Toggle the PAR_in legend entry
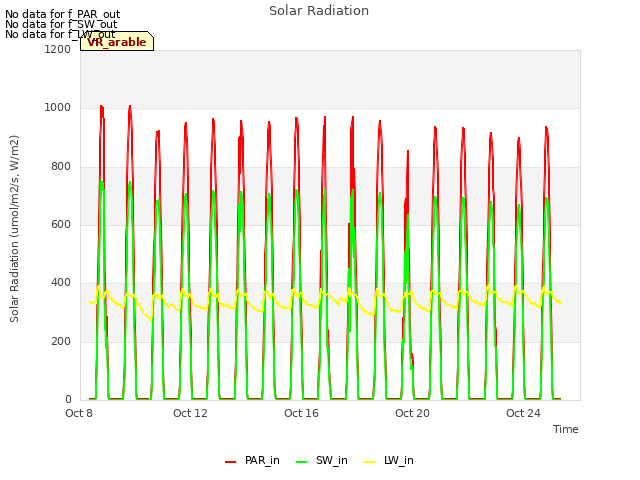 pyautogui.click(x=252, y=460)
